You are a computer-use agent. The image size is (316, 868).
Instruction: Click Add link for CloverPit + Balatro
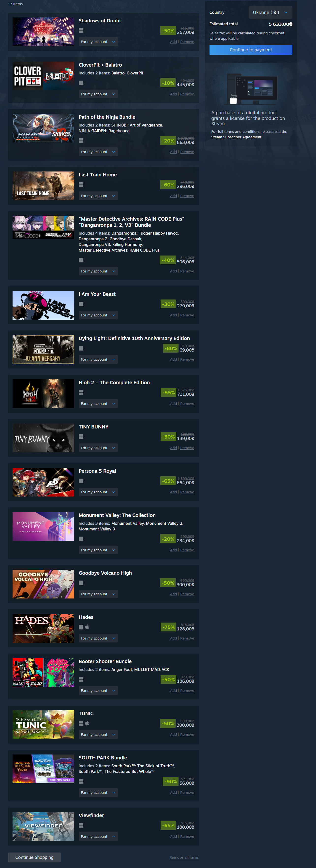[x=173, y=94]
